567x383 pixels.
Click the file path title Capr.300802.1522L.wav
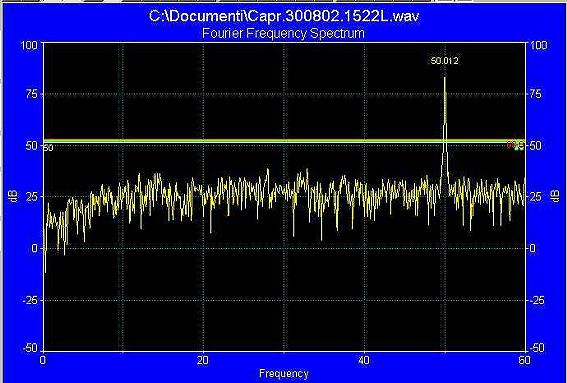284,16
